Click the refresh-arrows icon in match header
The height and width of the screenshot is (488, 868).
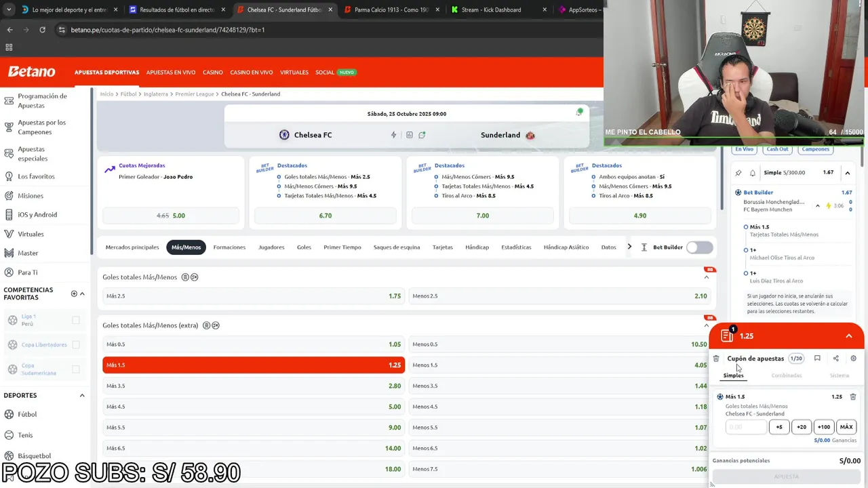pos(422,135)
